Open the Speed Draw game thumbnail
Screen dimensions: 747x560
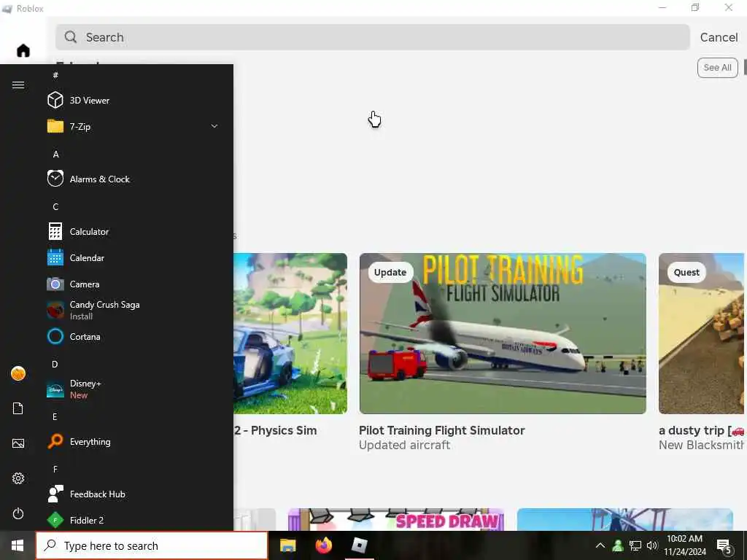click(x=396, y=519)
